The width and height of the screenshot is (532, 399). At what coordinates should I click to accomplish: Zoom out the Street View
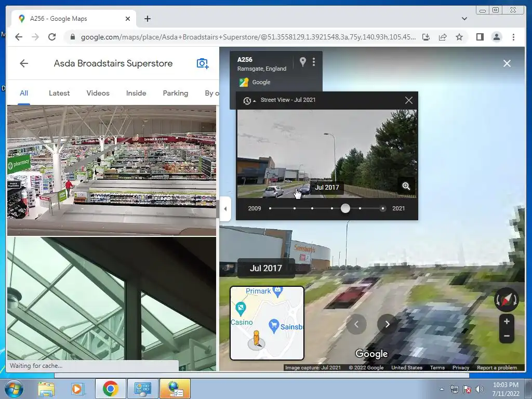point(507,336)
